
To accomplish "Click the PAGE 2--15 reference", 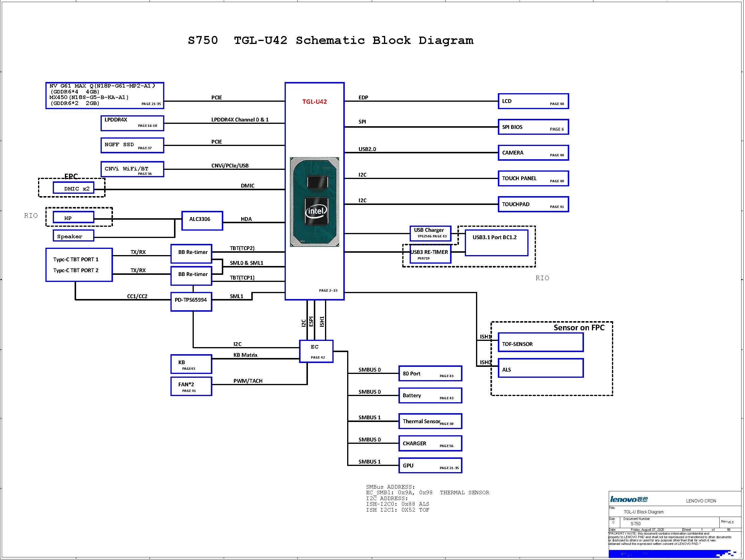I will coord(328,290).
